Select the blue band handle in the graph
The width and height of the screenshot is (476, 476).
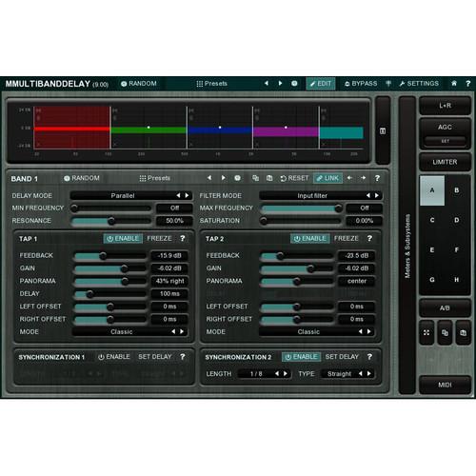[x=220, y=128]
